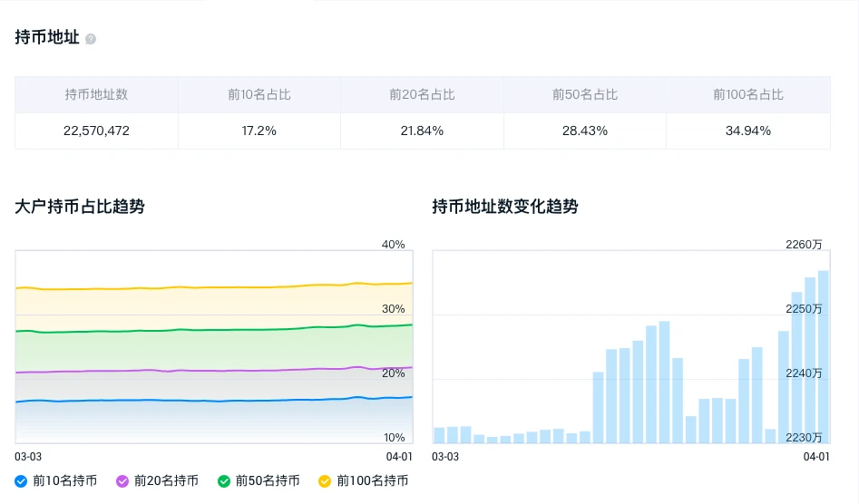Click the 持币地址数变化趋势 chart title

(x=505, y=207)
